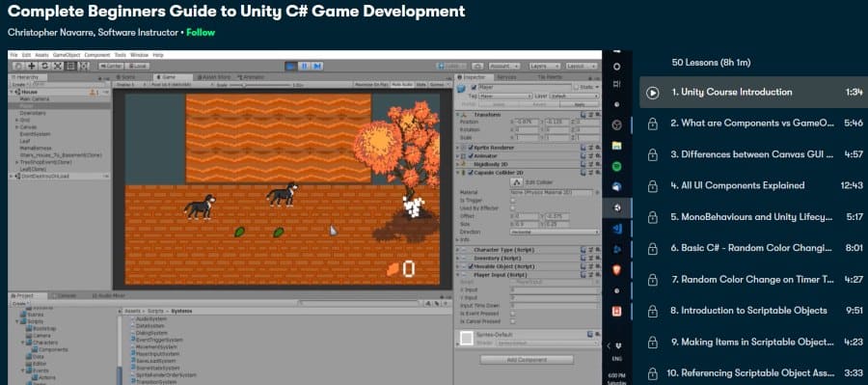Open the collider Direction dropdown
This screenshot has height=385, width=868.
pyautogui.click(x=555, y=233)
